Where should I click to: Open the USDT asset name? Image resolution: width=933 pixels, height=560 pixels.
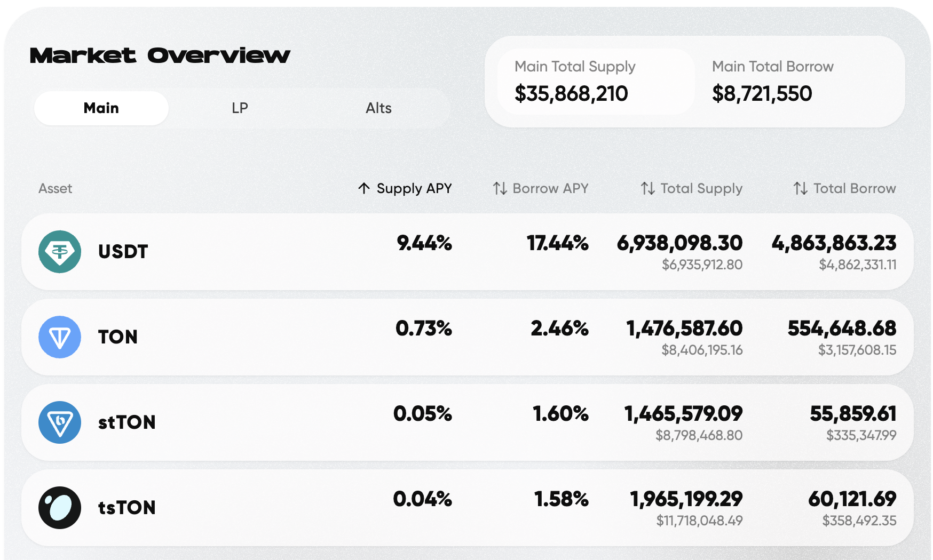pyautogui.click(x=123, y=252)
